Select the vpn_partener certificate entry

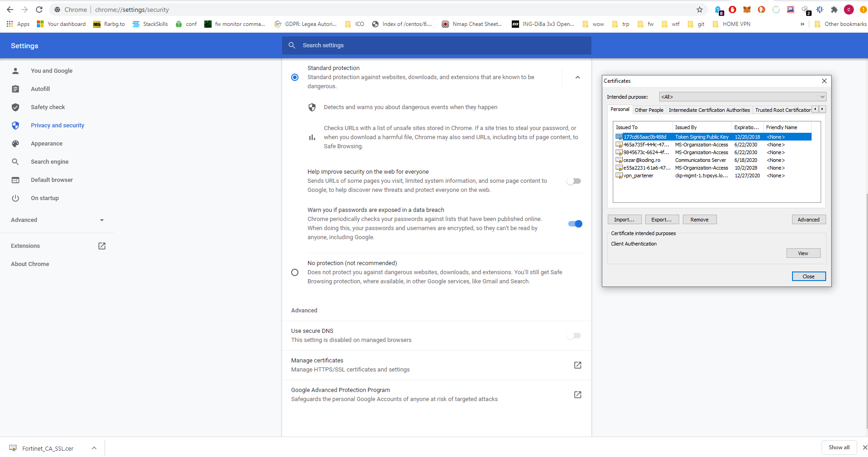pos(639,176)
